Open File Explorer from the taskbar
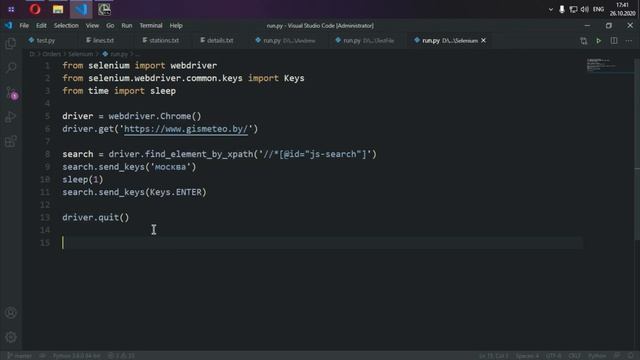 (x=58, y=9)
